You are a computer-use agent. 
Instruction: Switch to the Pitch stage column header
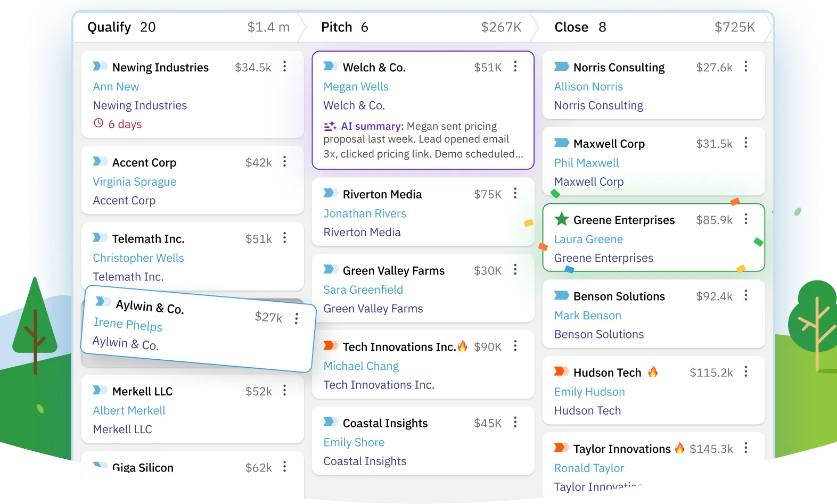tap(337, 27)
